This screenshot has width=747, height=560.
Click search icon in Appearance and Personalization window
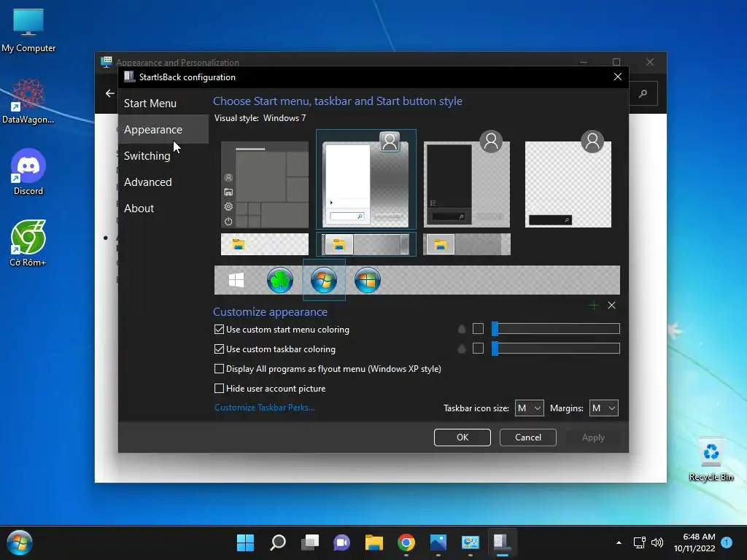(x=643, y=93)
